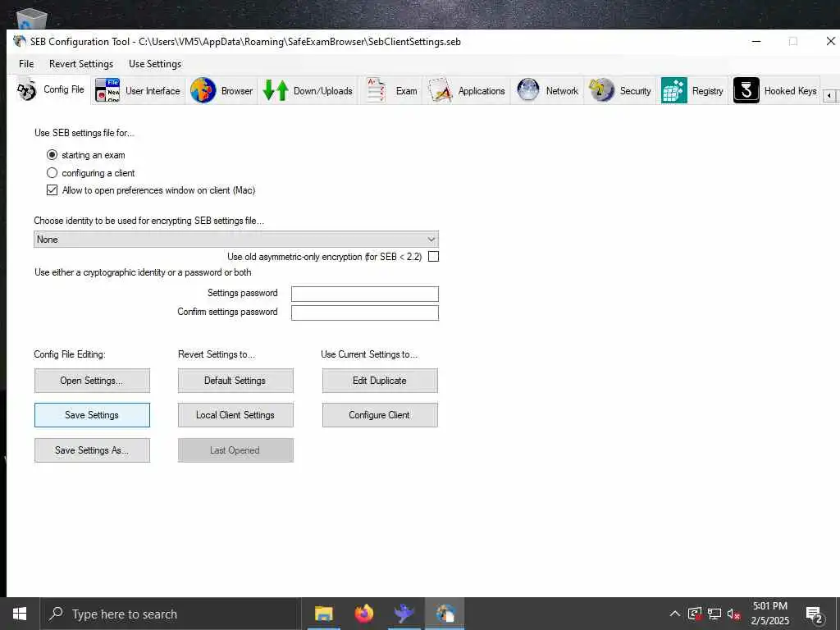This screenshot has height=630, width=840.
Task: Click Local Client Settings button
Action: (x=235, y=415)
